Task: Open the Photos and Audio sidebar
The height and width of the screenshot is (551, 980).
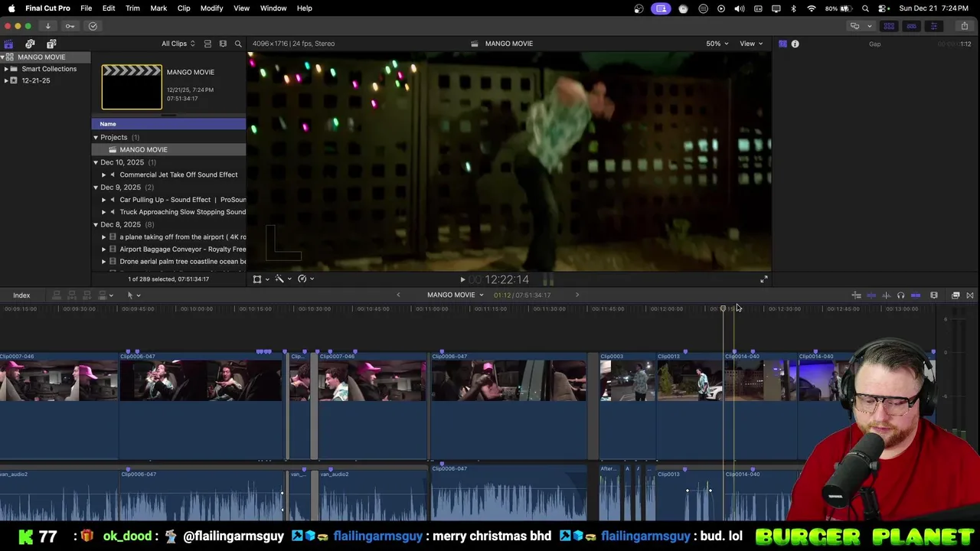Action: pos(30,44)
